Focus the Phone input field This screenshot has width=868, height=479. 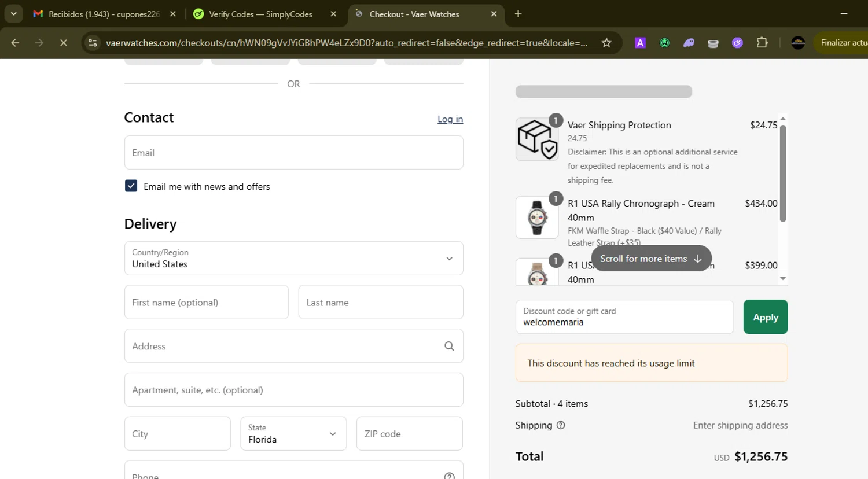tap(294, 470)
